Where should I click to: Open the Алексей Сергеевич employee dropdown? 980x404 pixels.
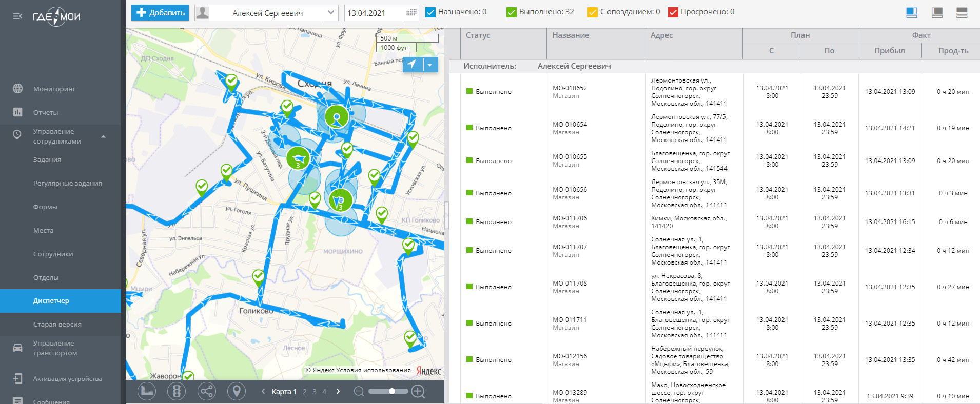coord(267,13)
